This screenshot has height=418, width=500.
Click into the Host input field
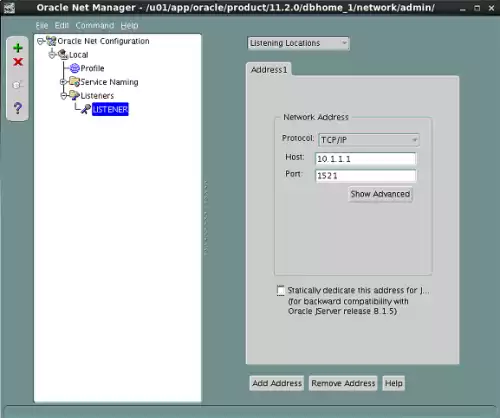pyautogui.click(x=366, y=159)
